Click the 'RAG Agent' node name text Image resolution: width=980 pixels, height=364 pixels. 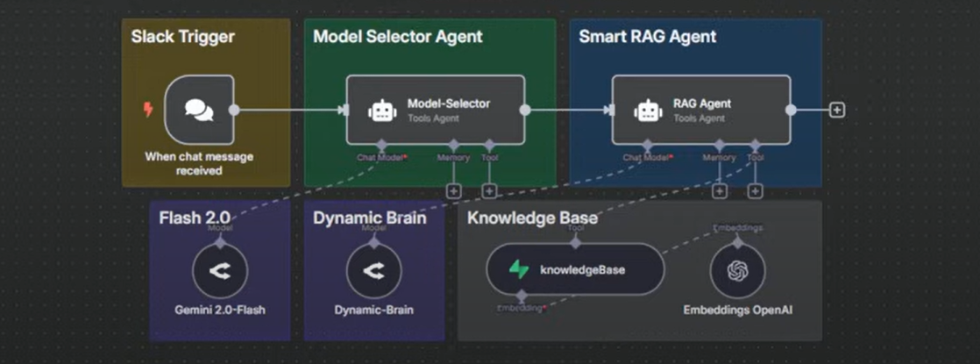702,103
